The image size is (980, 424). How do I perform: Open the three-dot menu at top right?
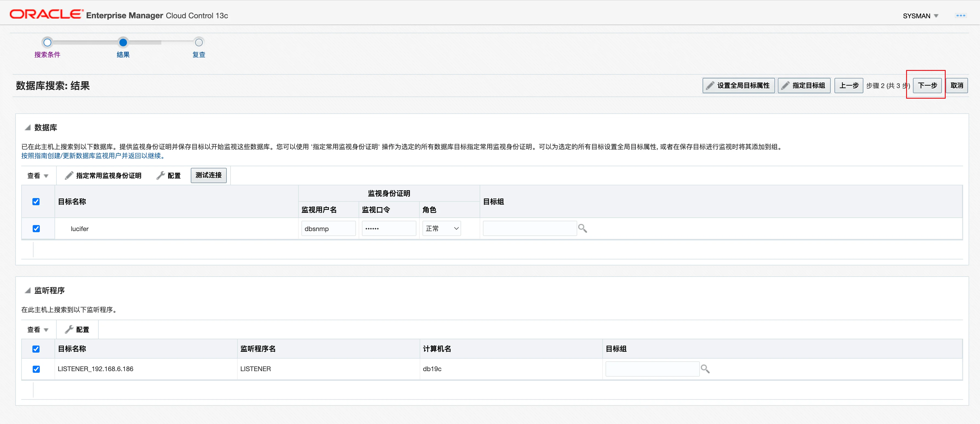961,16
